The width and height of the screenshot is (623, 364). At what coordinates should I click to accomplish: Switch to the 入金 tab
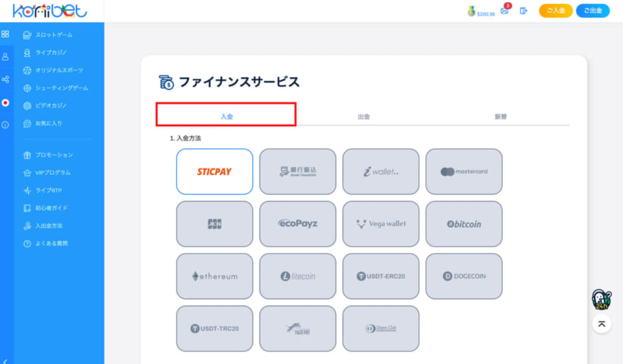click(226, 116)
